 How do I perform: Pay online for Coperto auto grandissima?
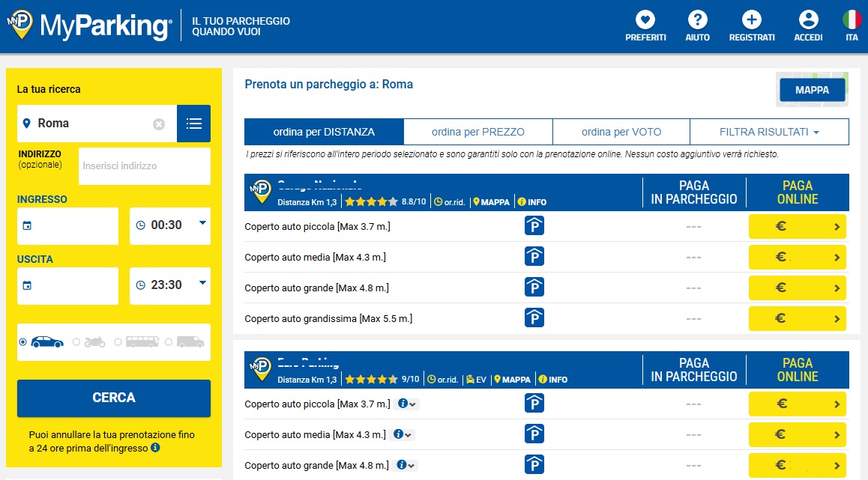tap(797, 318)
